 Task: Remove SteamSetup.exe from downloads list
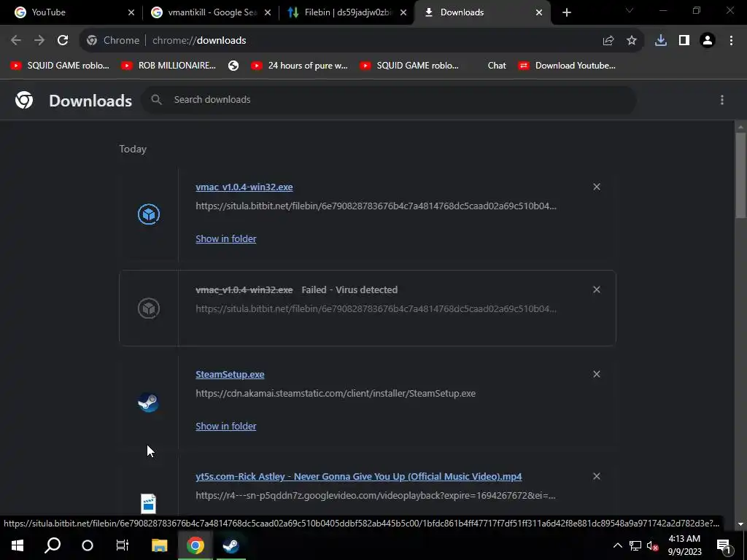click(x=597, y=374)
